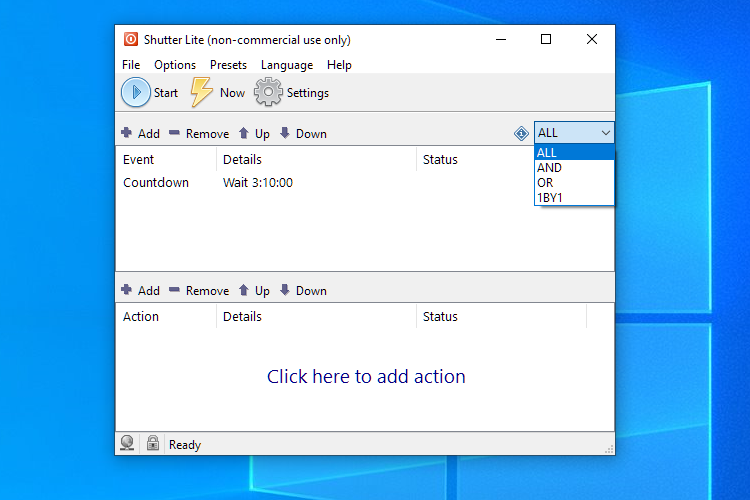
Task: Click the Action column header
Action: coord(166,316)
